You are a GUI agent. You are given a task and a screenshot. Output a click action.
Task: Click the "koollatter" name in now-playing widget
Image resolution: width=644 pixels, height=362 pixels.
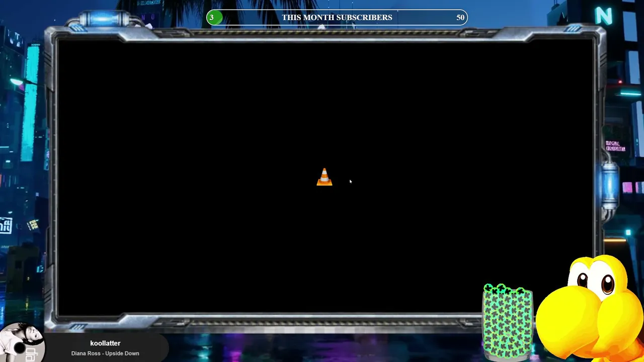click(105, 343)
